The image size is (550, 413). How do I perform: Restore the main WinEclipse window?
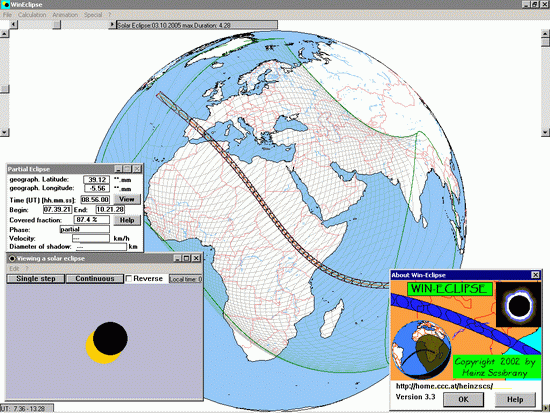pyautogui.click(x=535, y=5)
